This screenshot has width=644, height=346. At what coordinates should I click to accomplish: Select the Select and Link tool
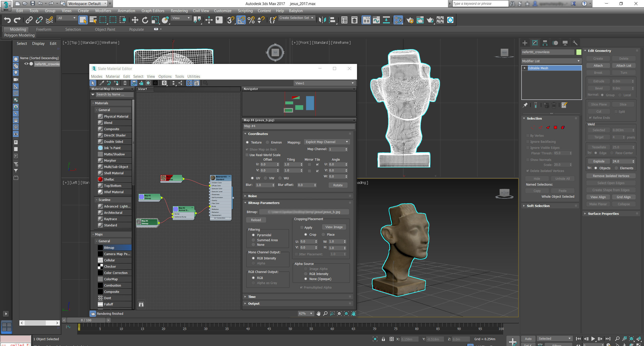coord(29,20)
